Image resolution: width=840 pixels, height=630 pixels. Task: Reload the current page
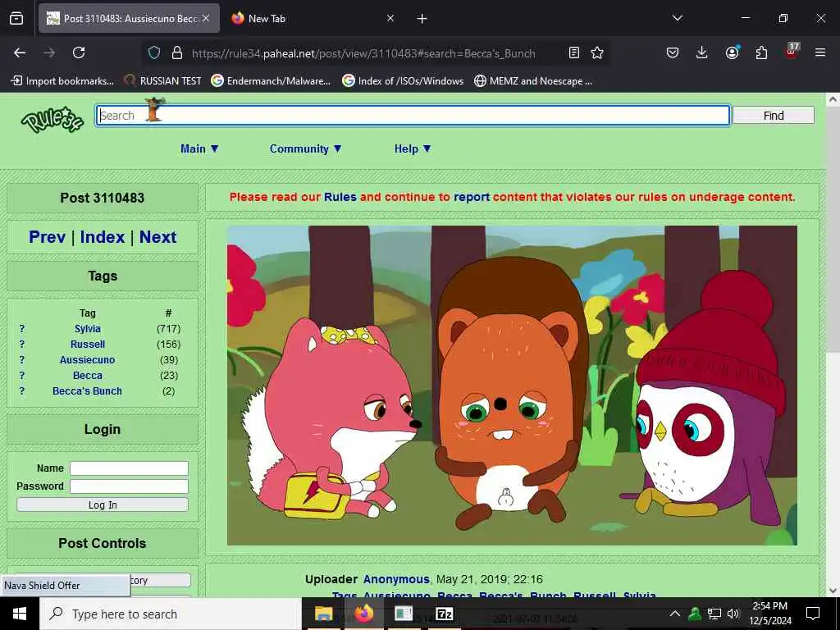(x=79, y=52)
